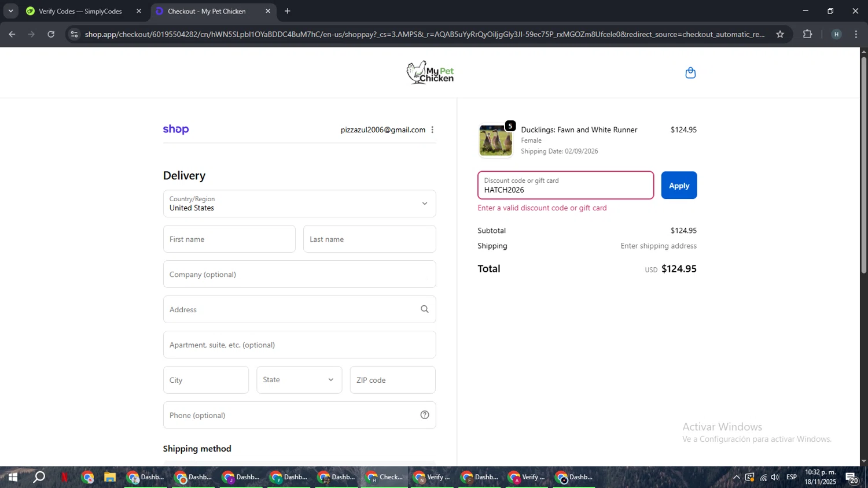Click the Ducklings product thumbnail
The height and width of the screenshot is (488, 868).
(495, 141)
